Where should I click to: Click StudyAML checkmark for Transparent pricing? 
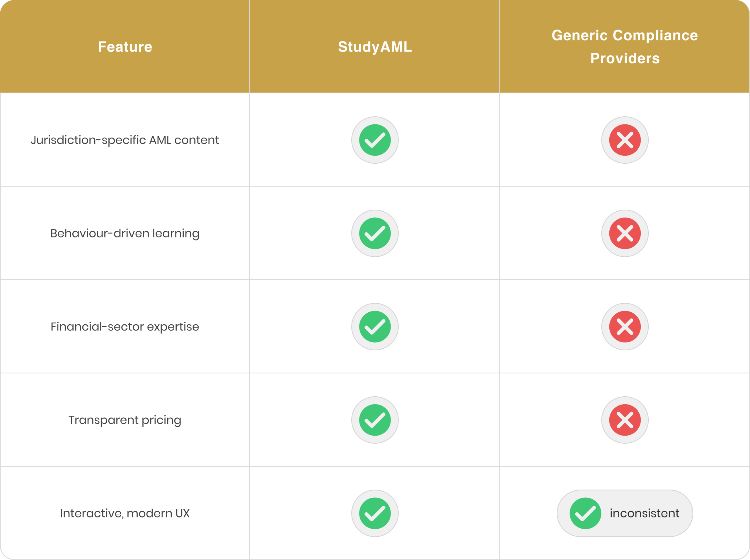[375, 420]
